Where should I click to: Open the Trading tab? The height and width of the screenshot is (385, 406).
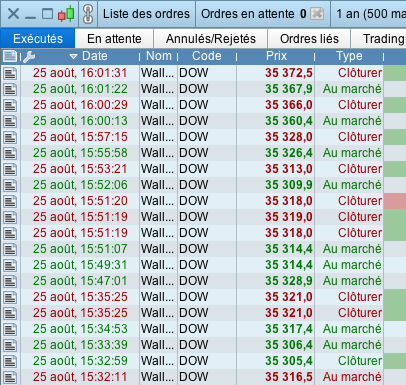379,39
